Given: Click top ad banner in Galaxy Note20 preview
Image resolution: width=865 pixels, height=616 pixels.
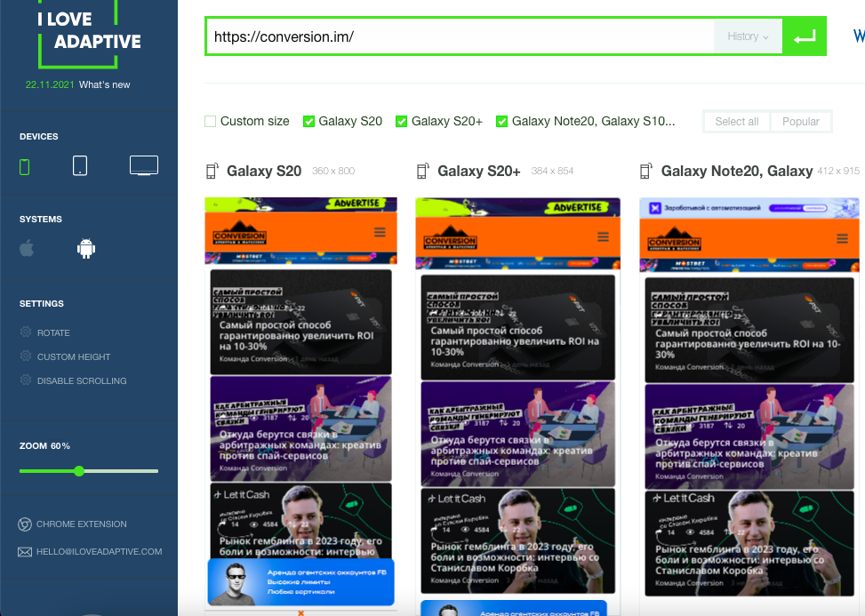Looking at the screenshot, I should (x=749, y=208).
